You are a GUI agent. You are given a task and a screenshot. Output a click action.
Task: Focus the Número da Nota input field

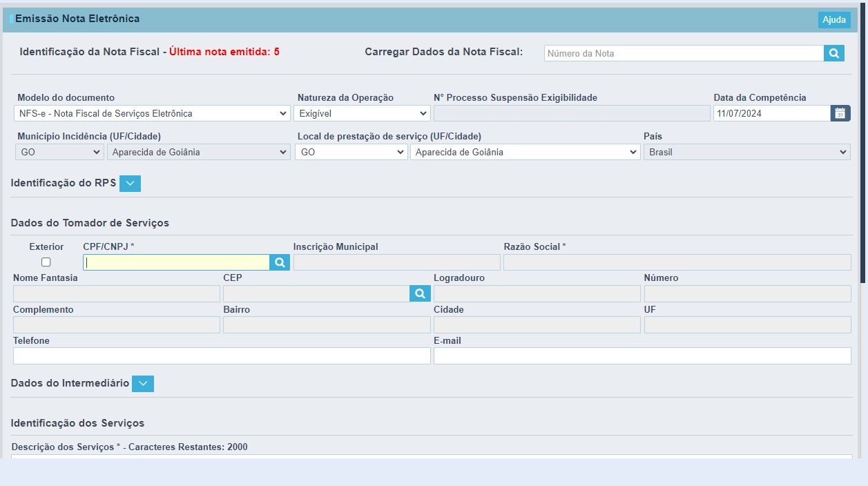click(684, 53)
